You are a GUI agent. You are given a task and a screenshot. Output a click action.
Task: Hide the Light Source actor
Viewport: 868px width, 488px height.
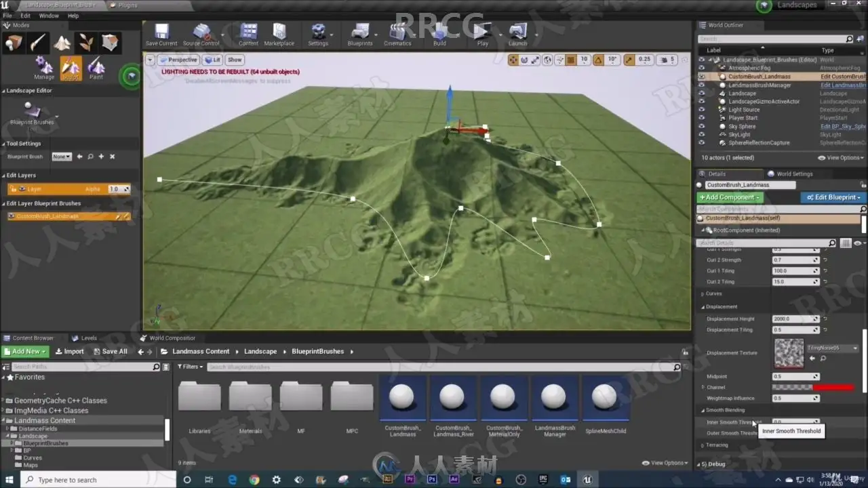click(x=702, y=110)
